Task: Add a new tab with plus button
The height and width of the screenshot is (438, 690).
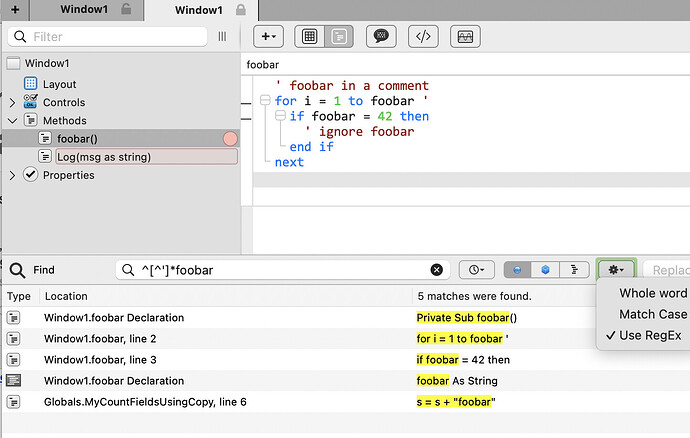Action: 14,9
